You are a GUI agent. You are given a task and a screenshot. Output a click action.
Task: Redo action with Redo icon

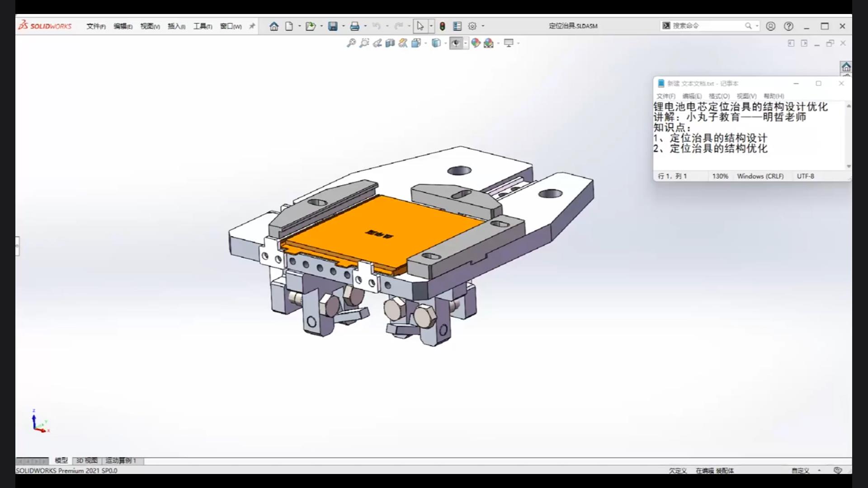click(x=398, y=26)
